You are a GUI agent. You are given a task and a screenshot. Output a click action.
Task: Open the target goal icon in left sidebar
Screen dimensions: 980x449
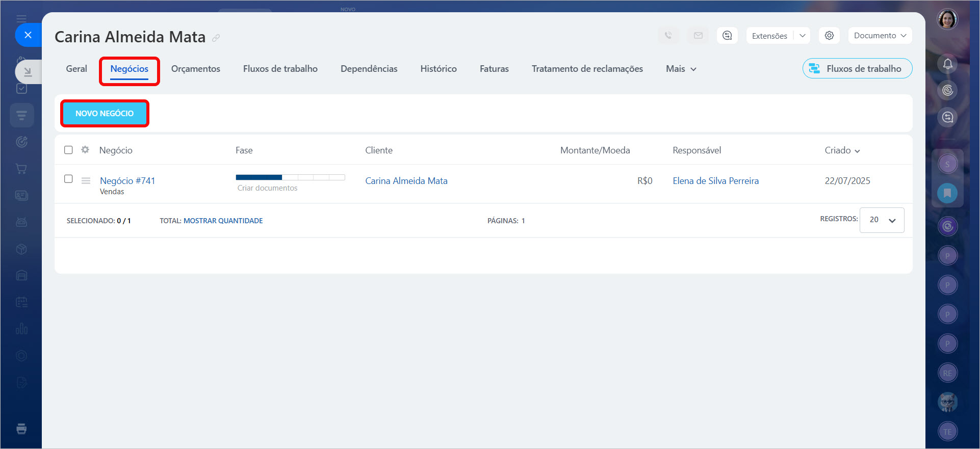click(x=21, y=142)
